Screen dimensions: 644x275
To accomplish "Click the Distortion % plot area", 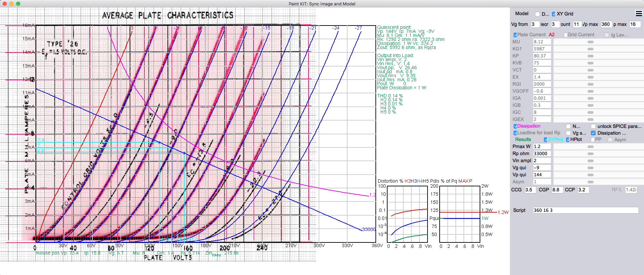I will point(407,214).
